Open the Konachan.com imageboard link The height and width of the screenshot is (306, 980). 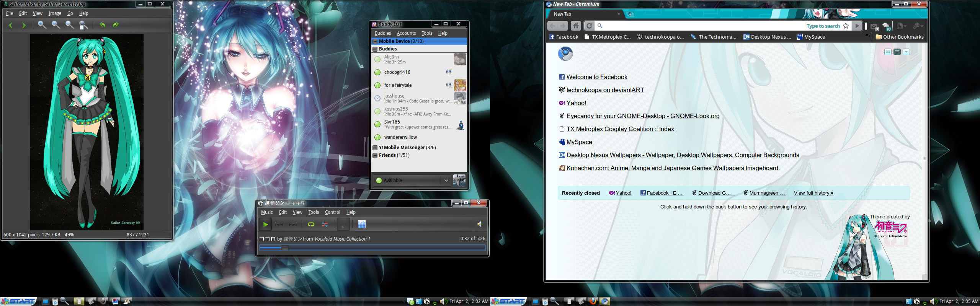(673, 168)
